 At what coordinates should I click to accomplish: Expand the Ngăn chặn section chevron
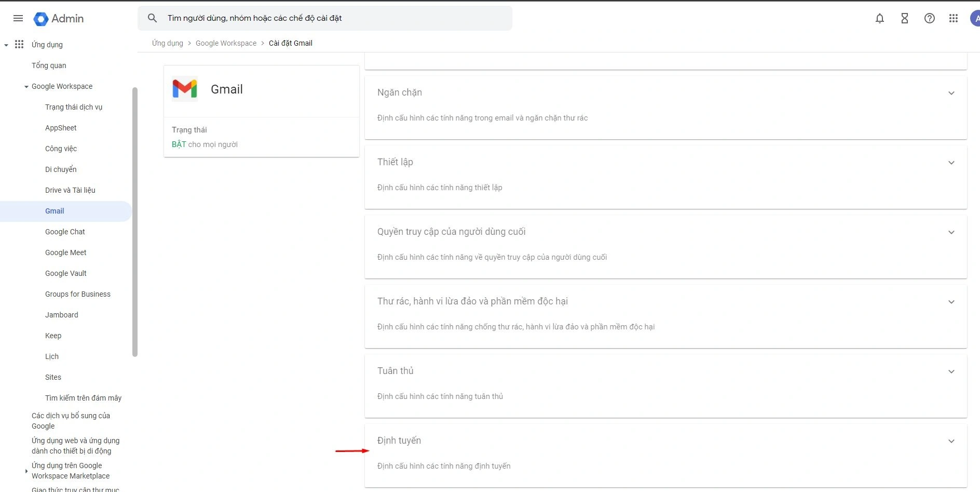[951, 93]
